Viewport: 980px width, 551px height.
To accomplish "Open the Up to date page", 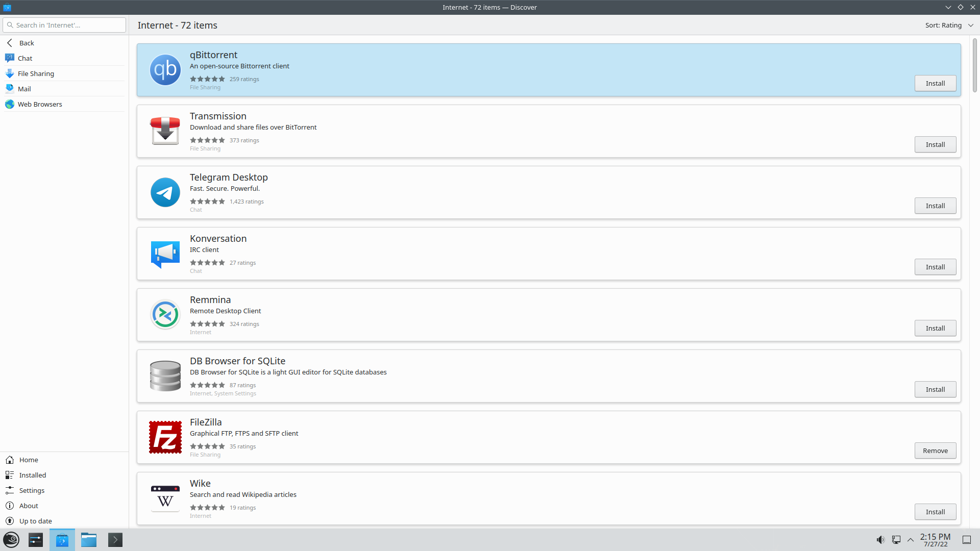I will coord(64,521).
